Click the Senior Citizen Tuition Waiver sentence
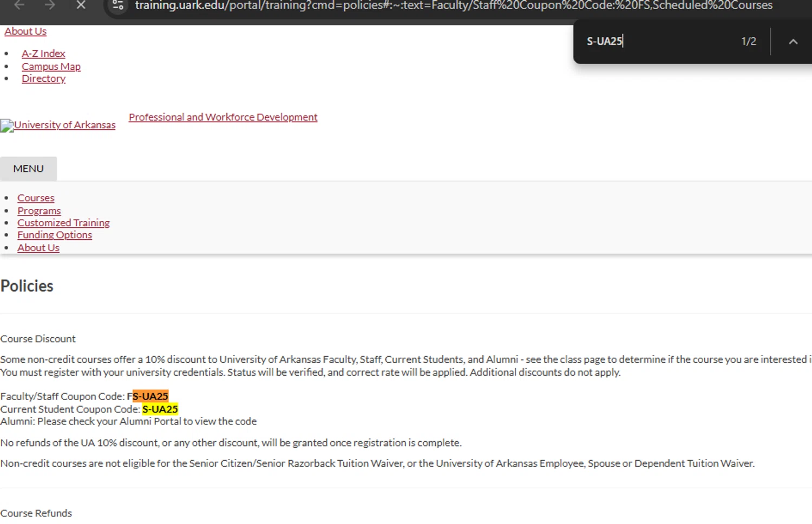Image resolution: width=812 pixels, height=524 pixels. coord(377,463)
